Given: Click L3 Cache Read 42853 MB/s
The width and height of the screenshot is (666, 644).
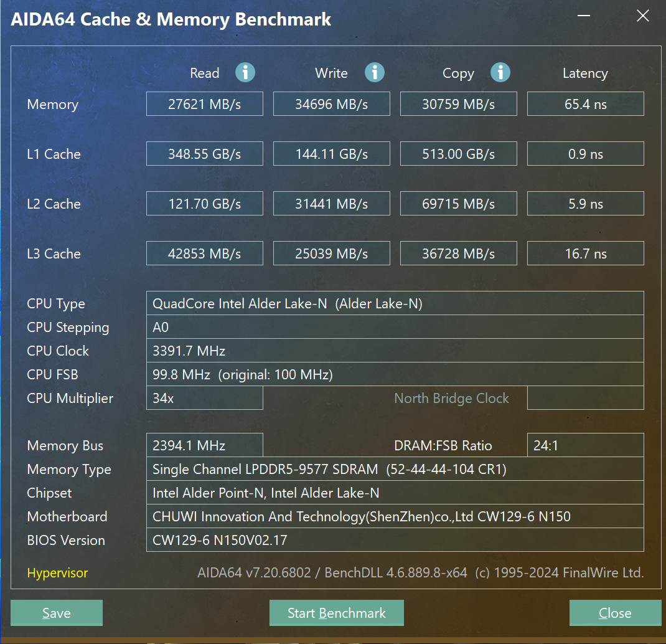Looking at the screenshot, I should tap(204, 253).
